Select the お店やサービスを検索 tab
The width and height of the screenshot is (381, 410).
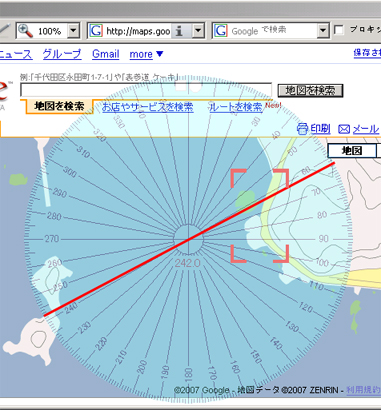148,107
